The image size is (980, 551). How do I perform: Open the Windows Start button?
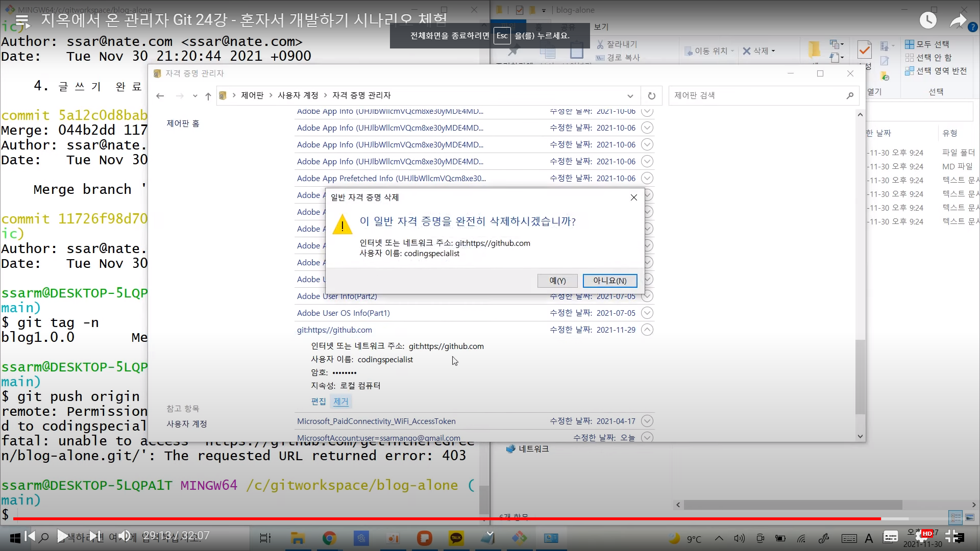pyautogui.click(x=15, y=538)
